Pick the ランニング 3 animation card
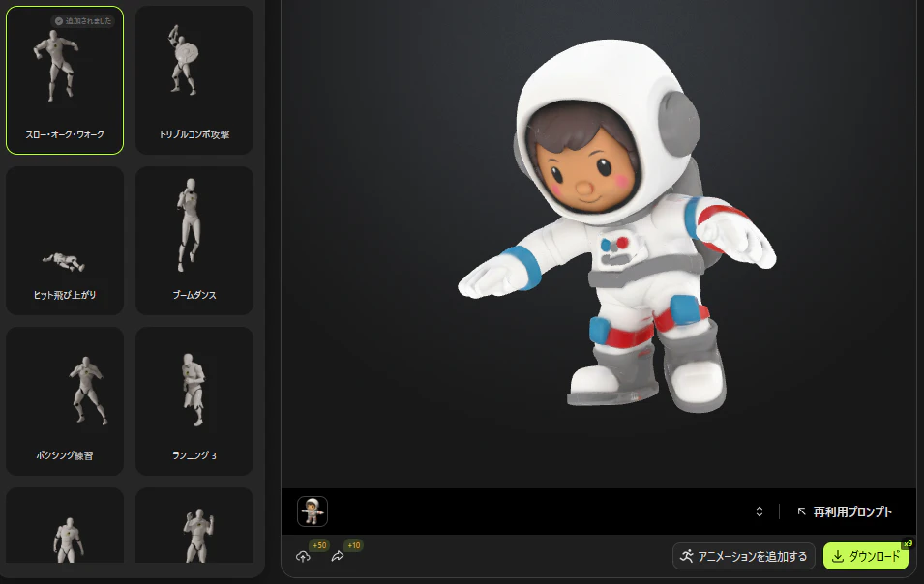Image resolution: width=924 pixels, height=584 pixels. (194, 401)
